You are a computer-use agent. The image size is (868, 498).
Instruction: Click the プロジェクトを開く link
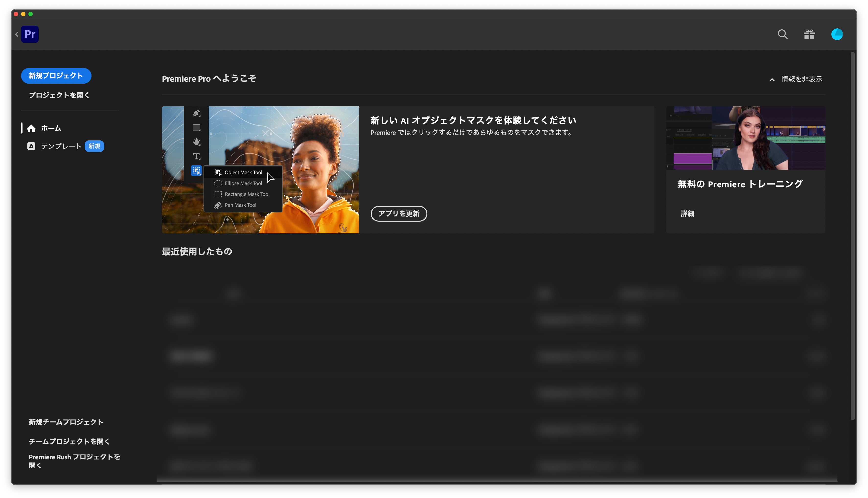(59, 95)
